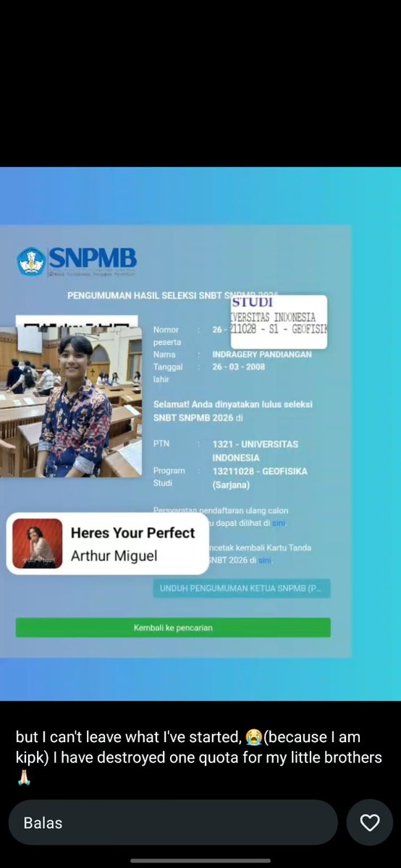Tap the Arthur Miguel album cover thumbnail

coord(38,544)
